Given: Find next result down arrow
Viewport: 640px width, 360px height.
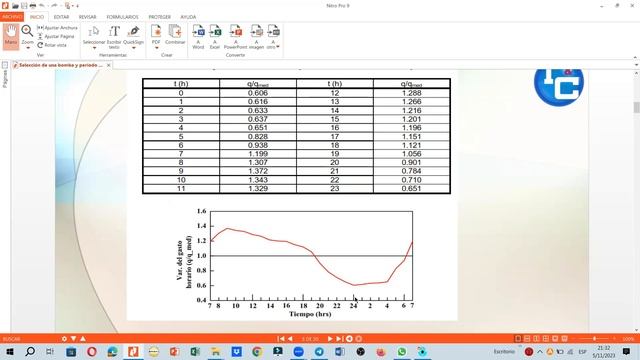Looking at the screenshot, I should click(x=73, y=339).
